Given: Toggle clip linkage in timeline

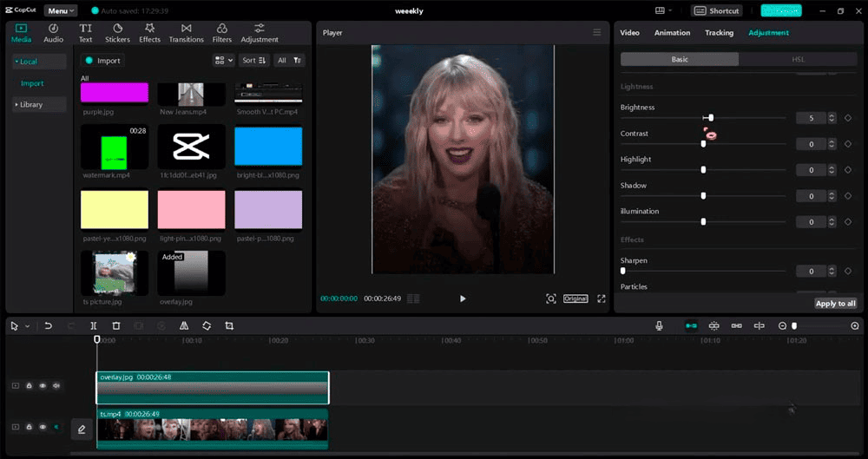Looking at the screenshot, I should click(736, 326).
